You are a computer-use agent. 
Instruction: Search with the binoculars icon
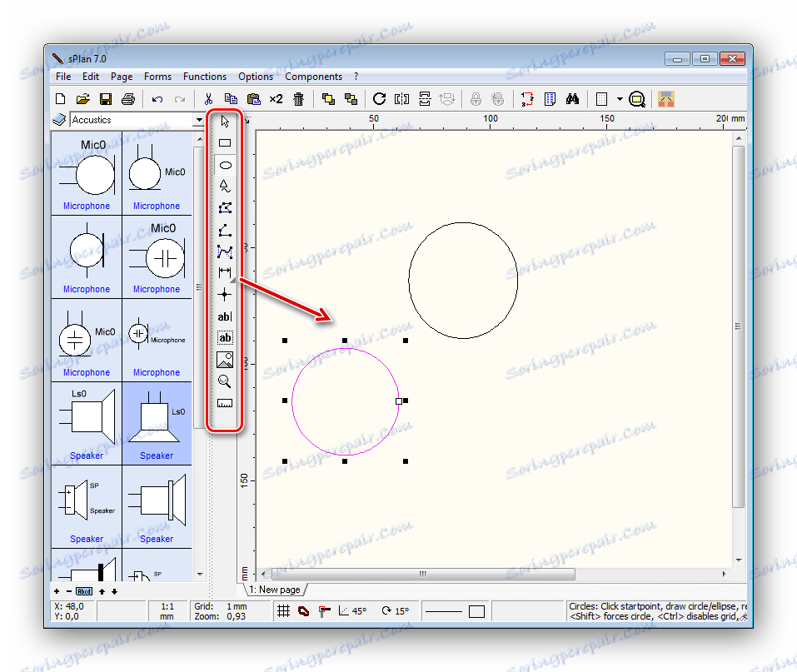[x=572, y=99]
